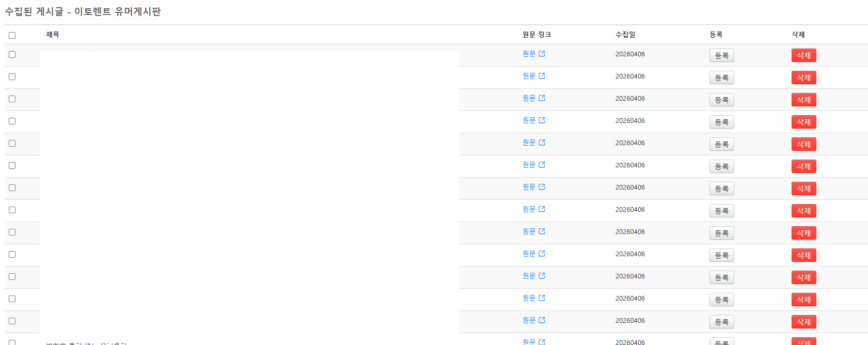Click the 삭제 button in the second row
This screenshot has height=345, width=868.
(x=803, y=77)
